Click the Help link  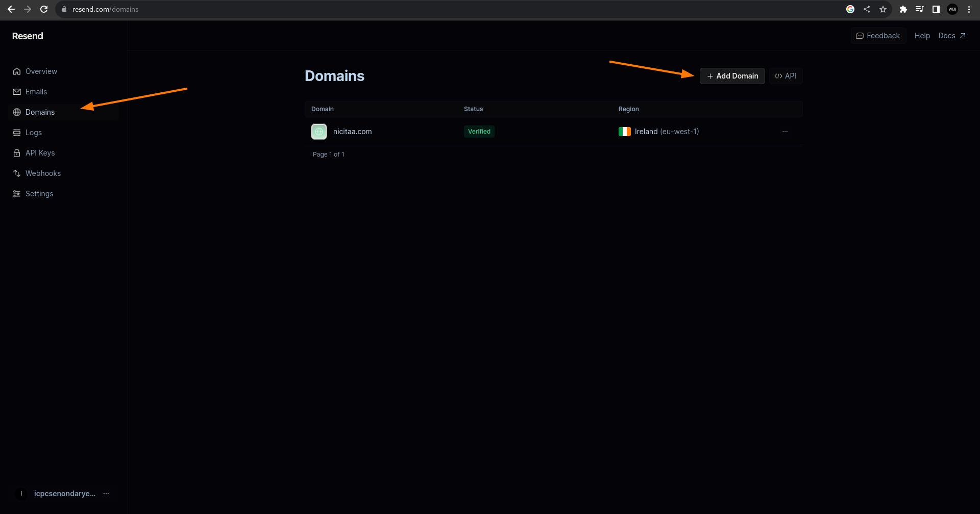click(922, 36)
